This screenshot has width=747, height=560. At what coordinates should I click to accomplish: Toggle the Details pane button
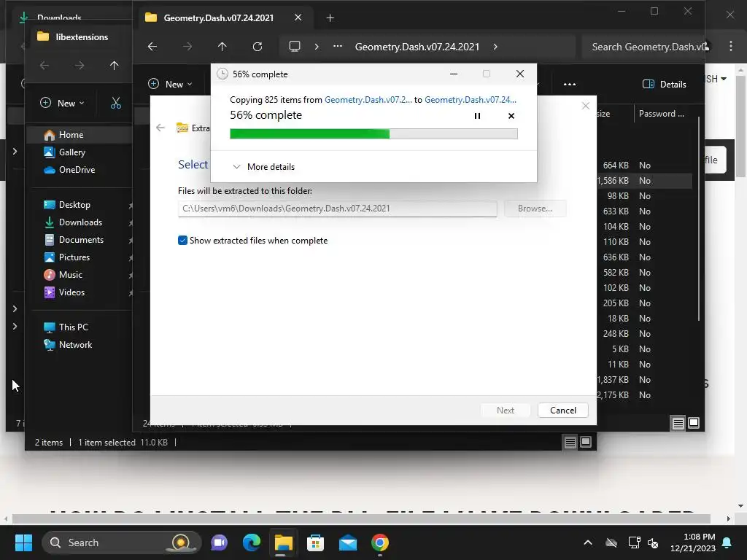coord(664,85)
